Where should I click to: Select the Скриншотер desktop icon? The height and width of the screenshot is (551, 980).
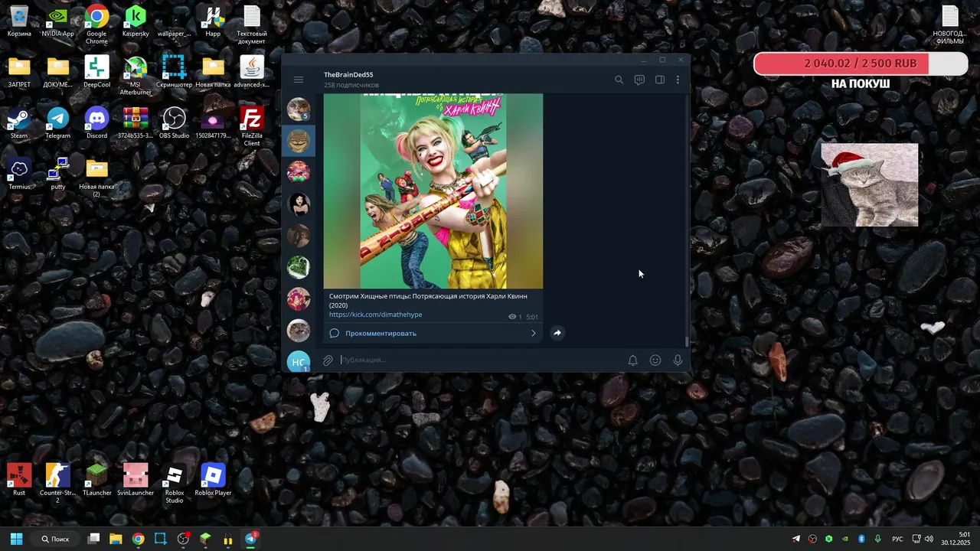(x=174, y=72)
